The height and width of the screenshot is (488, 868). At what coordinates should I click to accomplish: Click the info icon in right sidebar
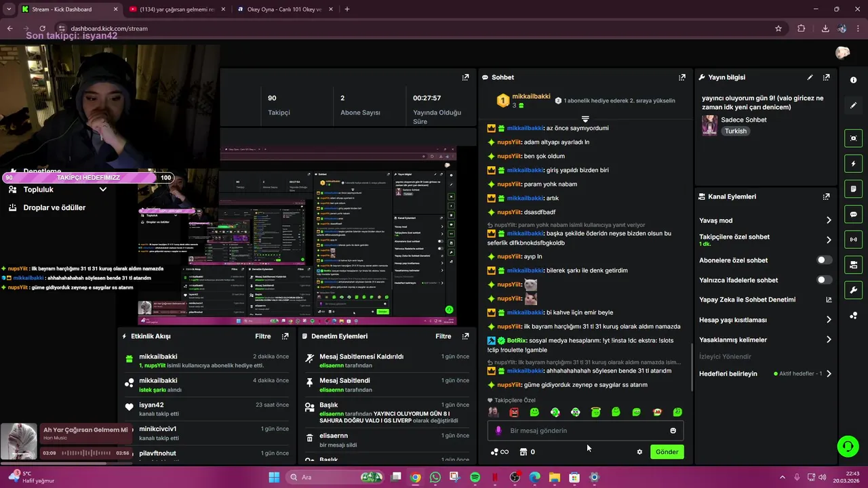853,80
